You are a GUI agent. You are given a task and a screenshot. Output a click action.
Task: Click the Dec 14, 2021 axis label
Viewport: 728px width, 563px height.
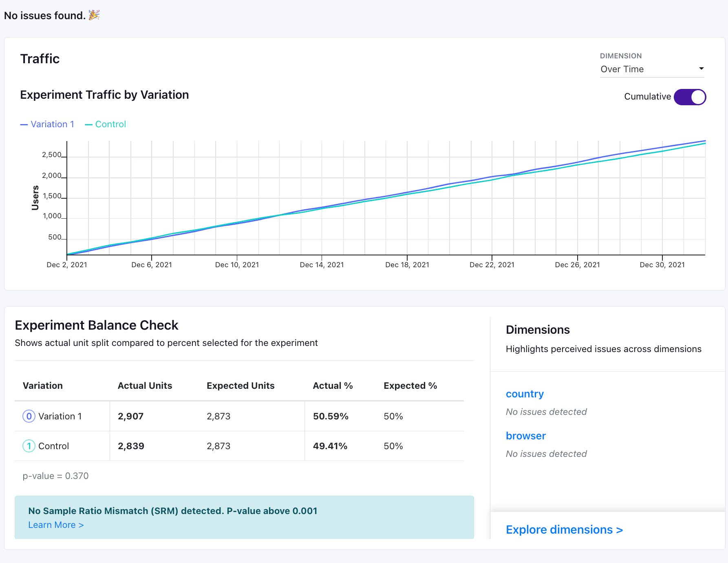pos(322,265)
